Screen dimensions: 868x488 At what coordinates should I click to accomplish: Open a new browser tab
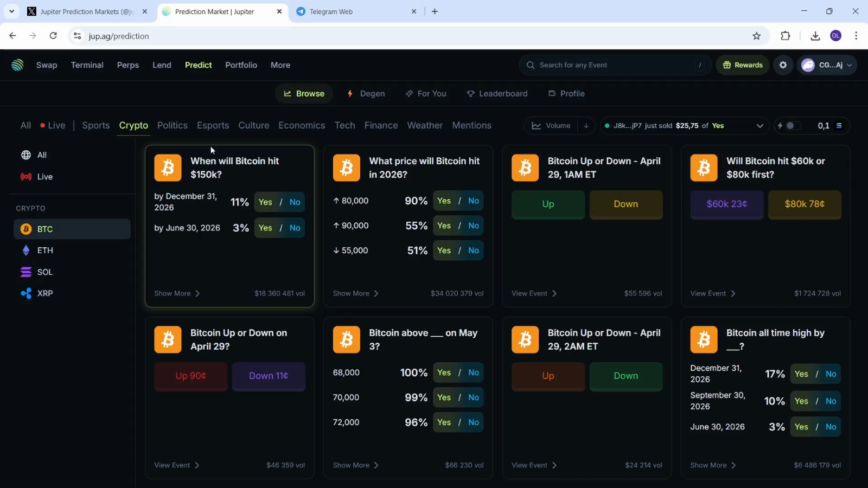click(435, 11)
